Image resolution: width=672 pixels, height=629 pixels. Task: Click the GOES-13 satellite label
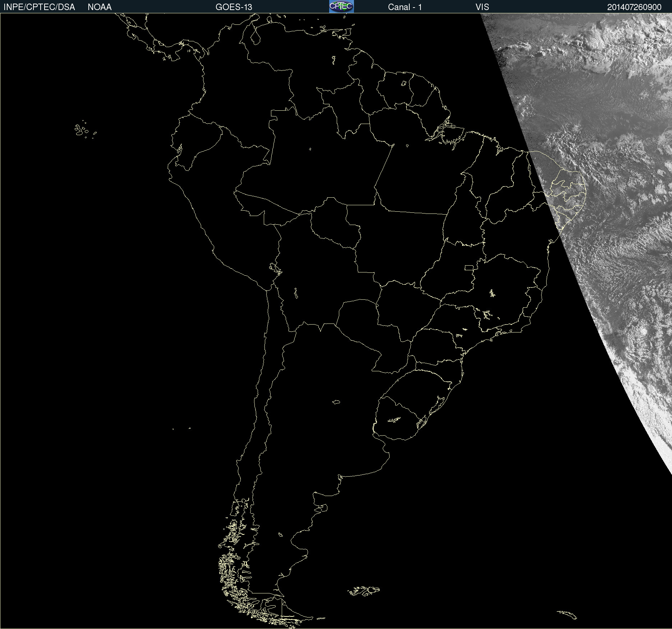(x=234, y=7)
